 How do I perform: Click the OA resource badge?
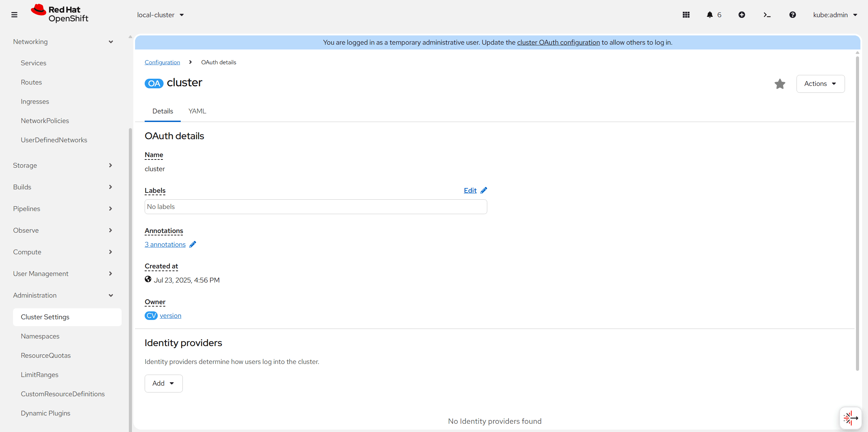point(154,84)
